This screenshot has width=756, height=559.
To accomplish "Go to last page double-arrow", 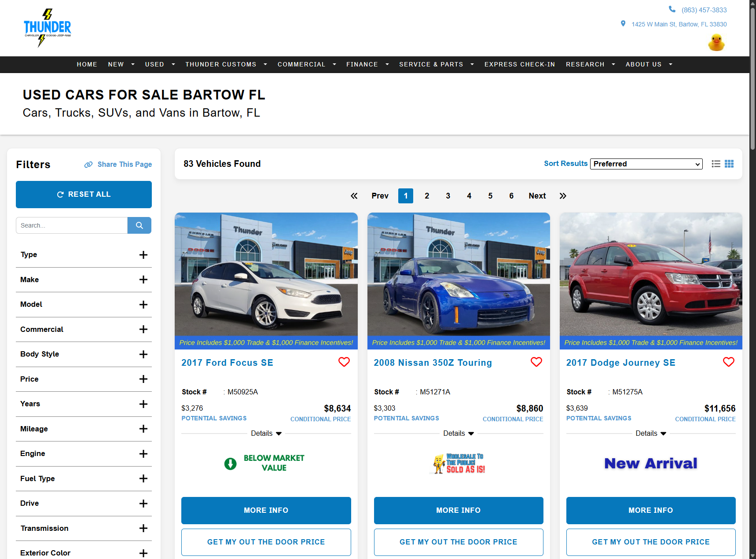I will point(563,196).
